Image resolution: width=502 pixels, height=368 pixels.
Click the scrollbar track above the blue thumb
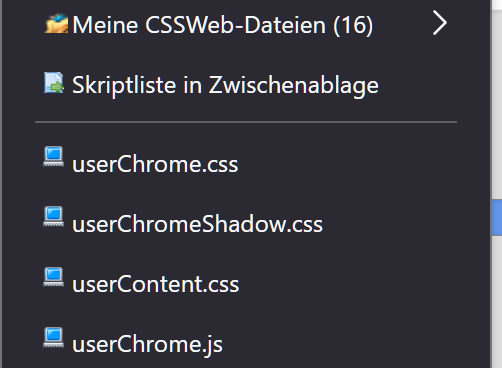coord(497,103)
